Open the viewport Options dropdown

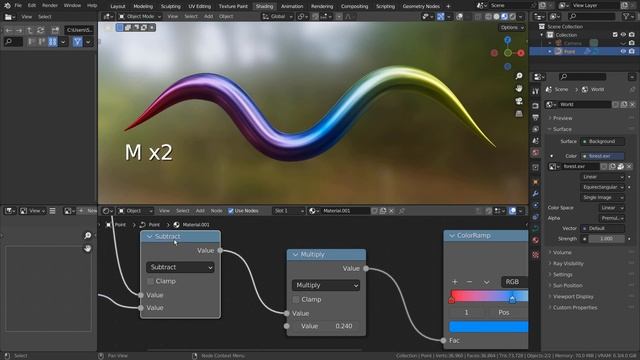(512, 27)
